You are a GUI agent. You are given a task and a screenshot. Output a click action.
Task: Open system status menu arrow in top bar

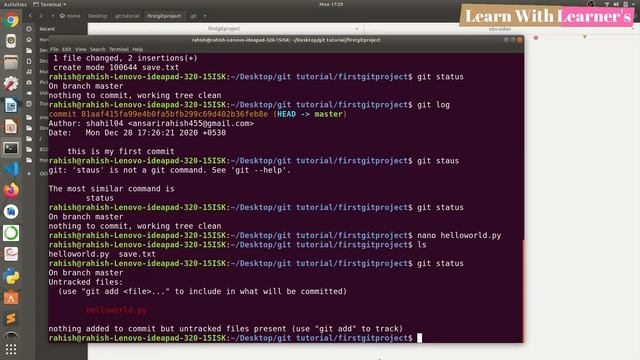click(x=634, y=4)
